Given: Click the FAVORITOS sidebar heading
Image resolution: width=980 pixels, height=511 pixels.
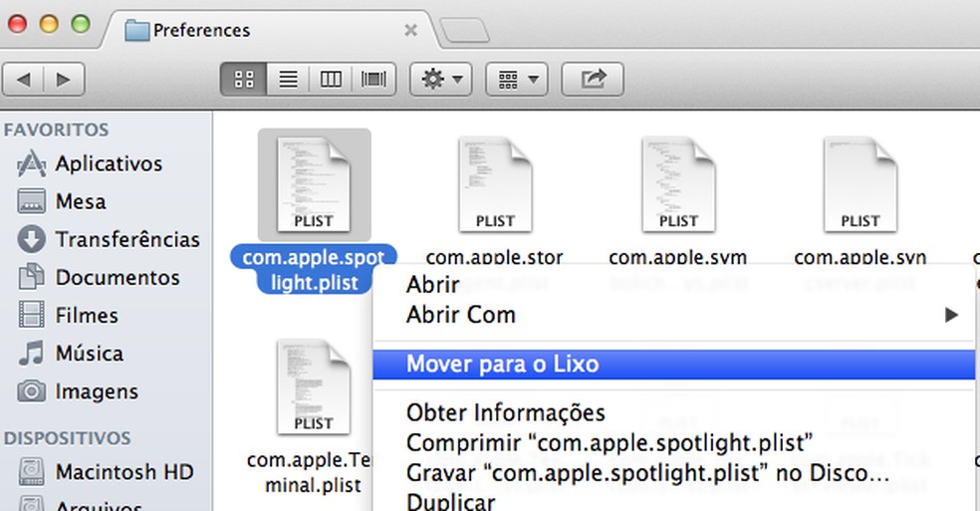Looking at the screenshot, I should coord(56,129).
